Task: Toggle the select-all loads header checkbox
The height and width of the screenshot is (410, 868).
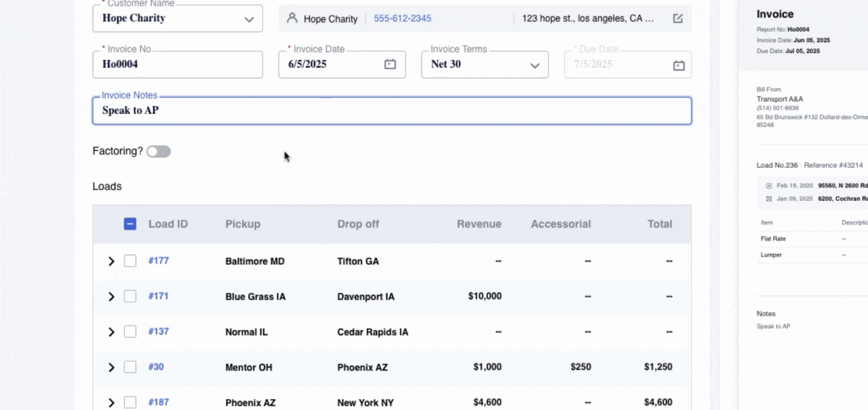Action: [x=130, y=224]
